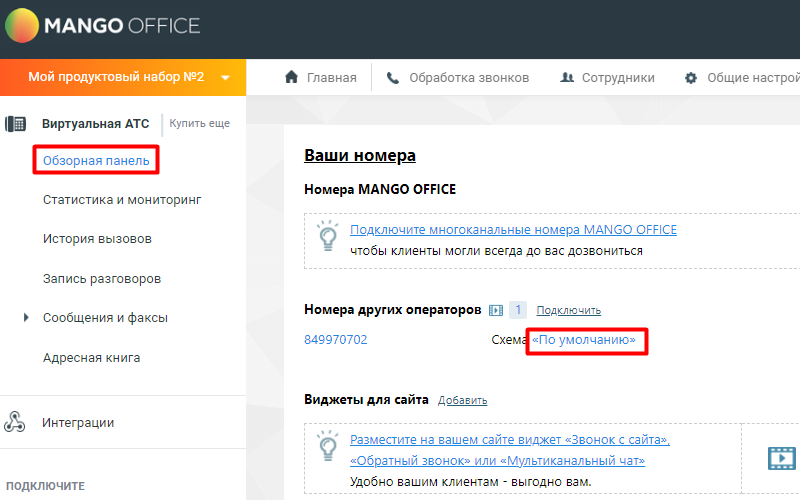The image size is (800, 500).
Task: Follow Подключите многоканальные номера MANGO OFFICE link
Action: [x=513, y=230]
